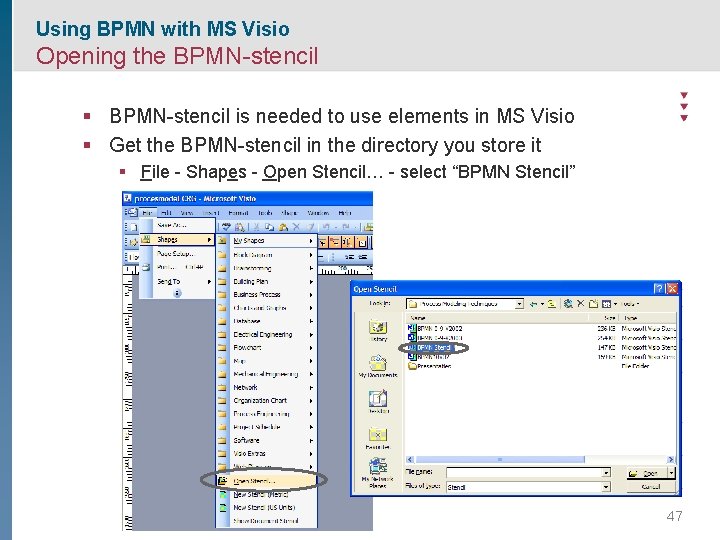
Task: Click the Print icon in File menu
Action: pos(146,267)
